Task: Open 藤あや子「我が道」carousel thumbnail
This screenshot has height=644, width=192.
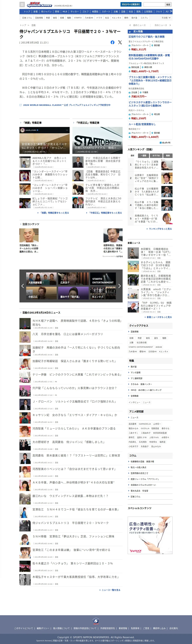Action: tap(73, 293)
